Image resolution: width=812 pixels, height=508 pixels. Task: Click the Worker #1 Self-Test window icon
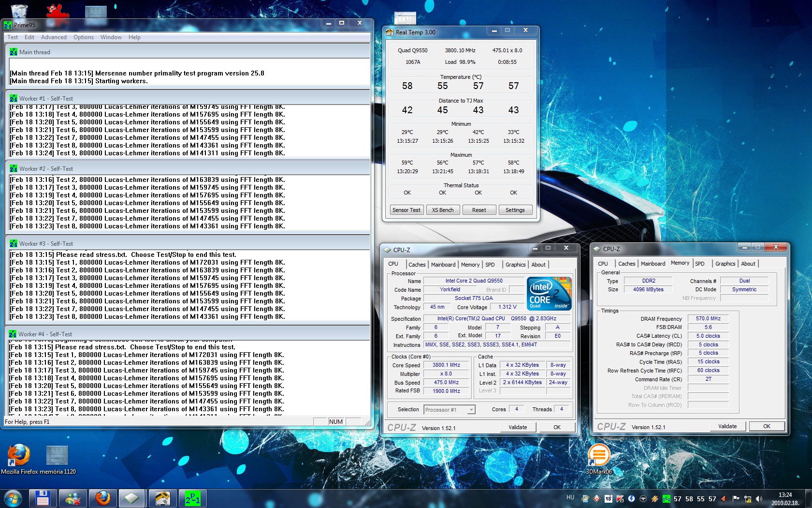14,98
